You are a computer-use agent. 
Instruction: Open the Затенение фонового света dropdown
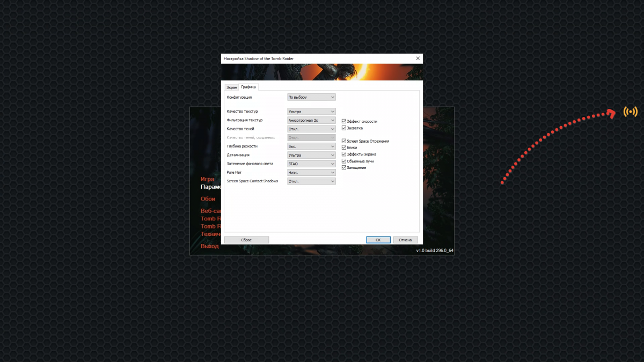[311, 164]
